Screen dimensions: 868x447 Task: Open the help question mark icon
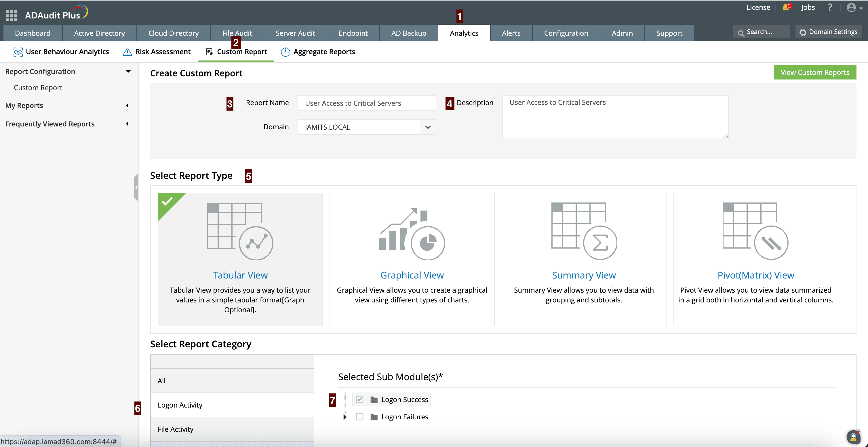point(830,7)
